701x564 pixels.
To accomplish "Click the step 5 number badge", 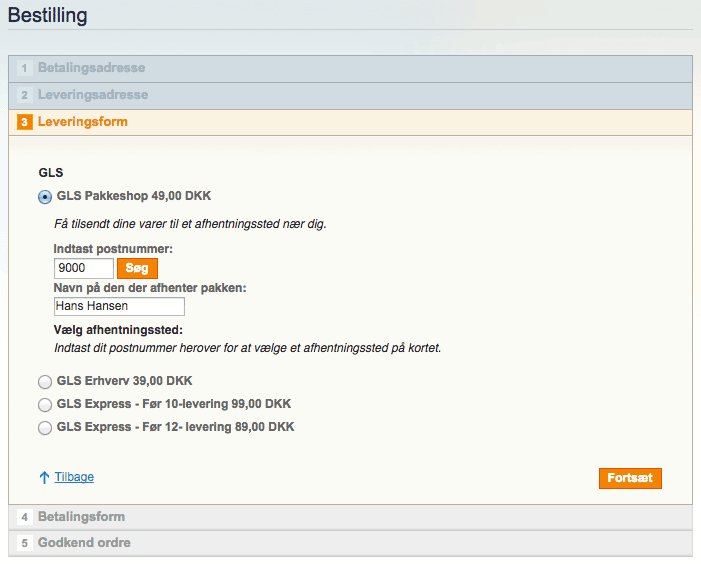I will [24, 544].
